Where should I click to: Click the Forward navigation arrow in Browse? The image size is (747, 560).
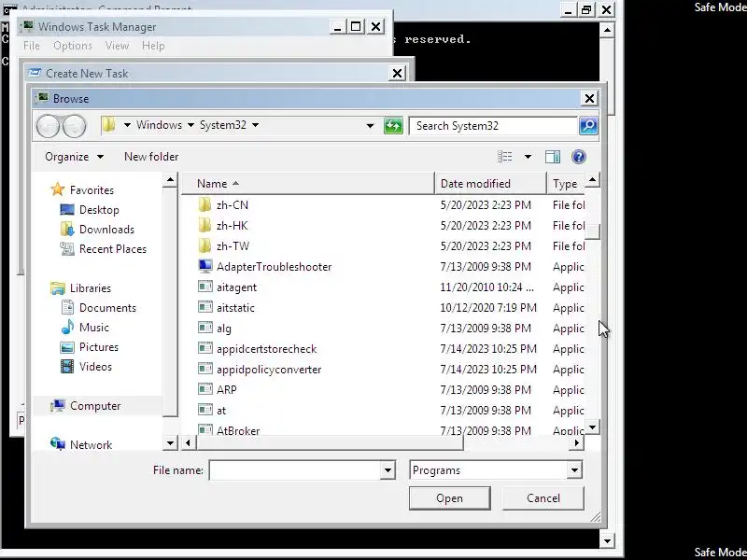75,126
